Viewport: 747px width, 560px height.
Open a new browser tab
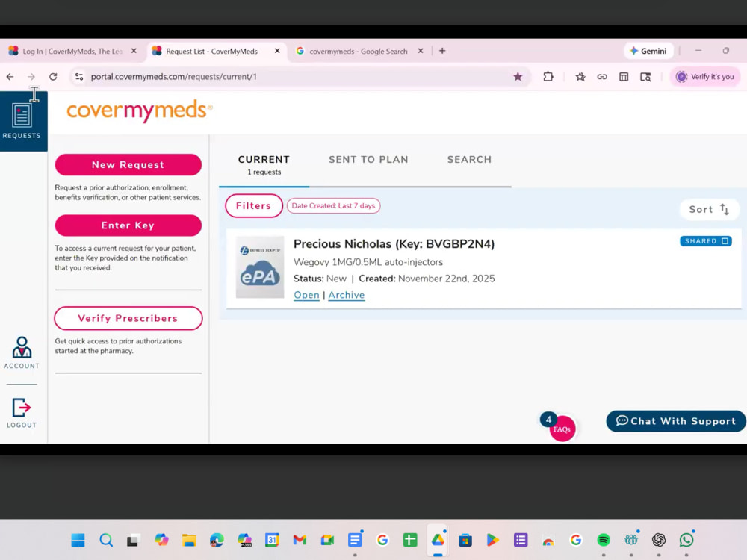[x=442, y=51]
